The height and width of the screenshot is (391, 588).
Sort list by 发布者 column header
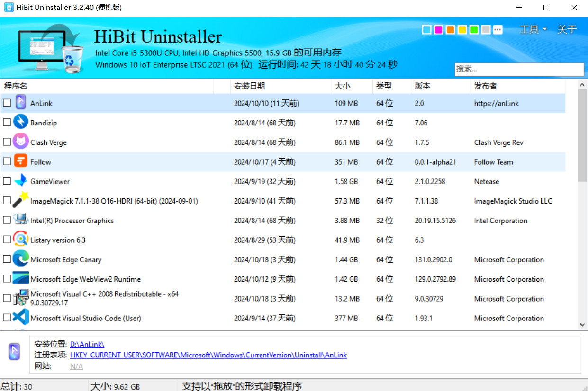(x=517, y=86)
